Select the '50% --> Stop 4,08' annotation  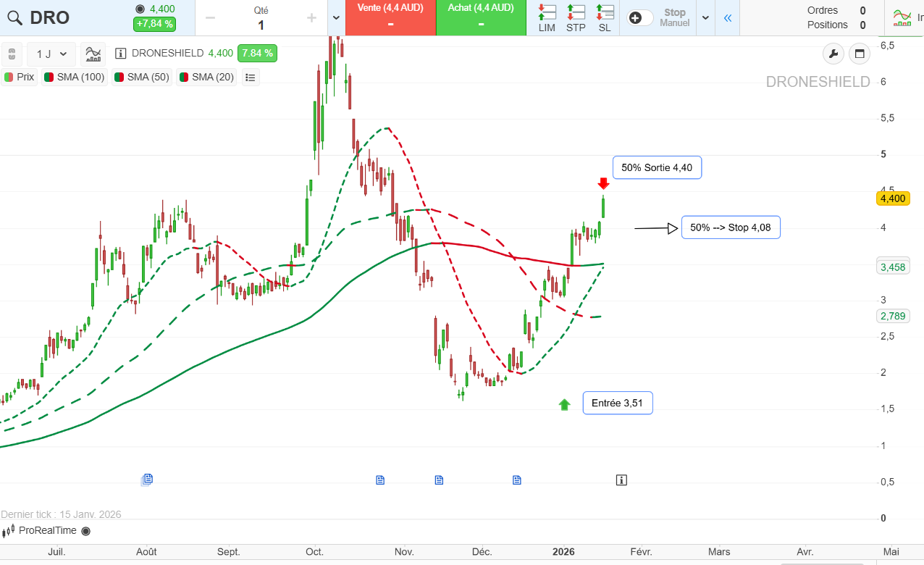coord(731,227)
